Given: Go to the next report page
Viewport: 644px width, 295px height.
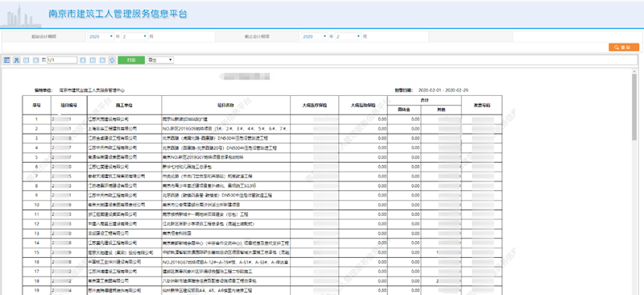Looking at the screenshot, I should click(83, 60).
